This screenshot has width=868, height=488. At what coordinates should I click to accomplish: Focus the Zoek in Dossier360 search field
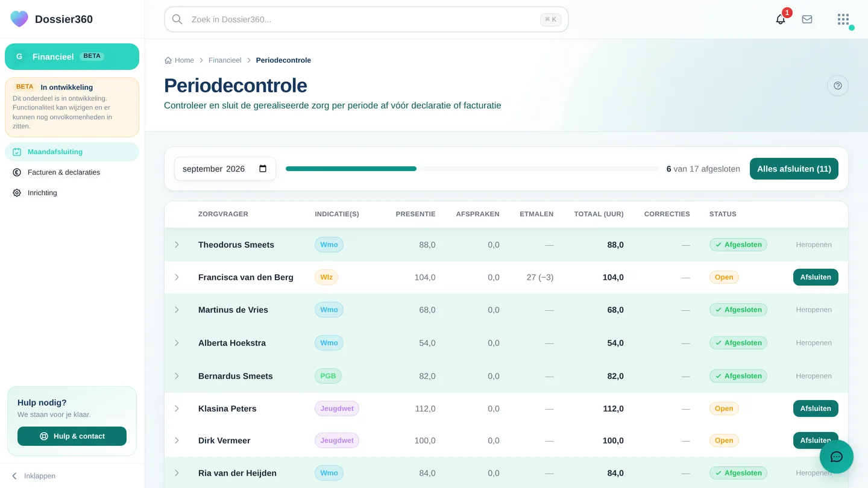click(x=366, y=19)
